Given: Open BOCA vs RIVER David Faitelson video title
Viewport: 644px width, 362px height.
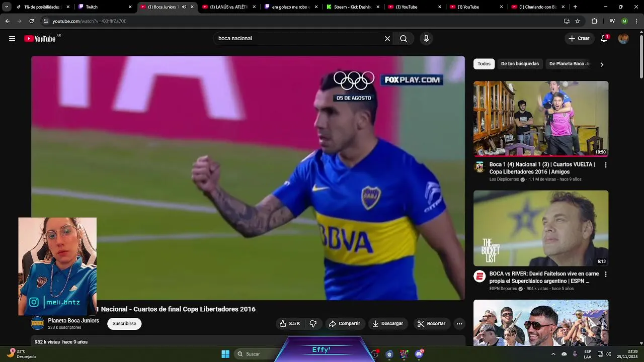Looking at the screenshot, I should pos(544,278).
